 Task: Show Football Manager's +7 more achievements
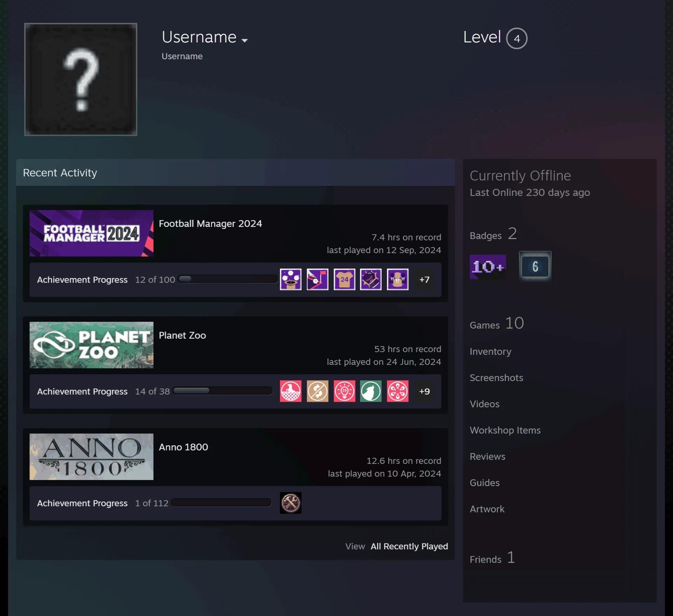point(424,279)
